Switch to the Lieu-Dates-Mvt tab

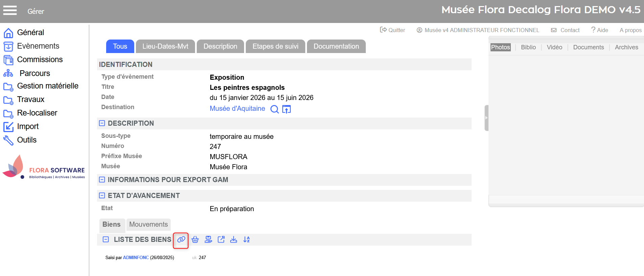click(x=165, y=47)
